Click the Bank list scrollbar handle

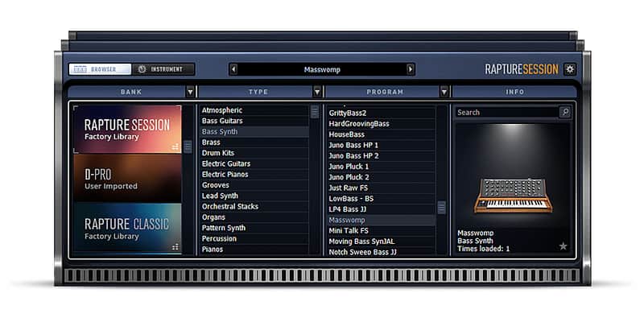pyautogui.click(x=188, y=147)
